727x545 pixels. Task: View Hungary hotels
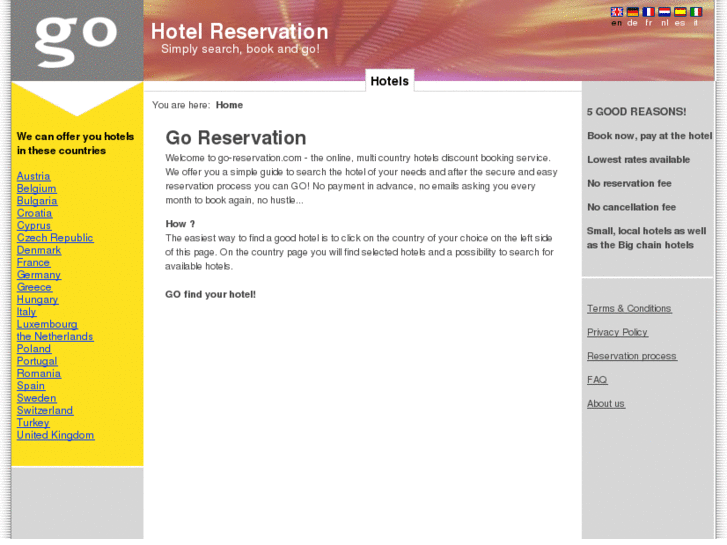[x=38, y=300]
